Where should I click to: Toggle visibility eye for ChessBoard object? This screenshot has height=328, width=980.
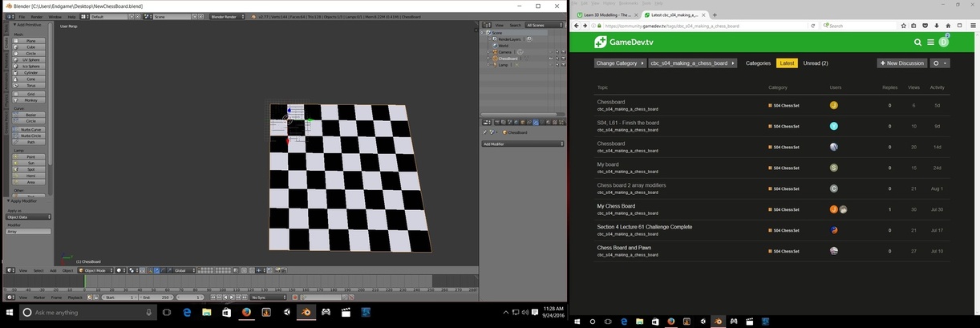[550, 59]
